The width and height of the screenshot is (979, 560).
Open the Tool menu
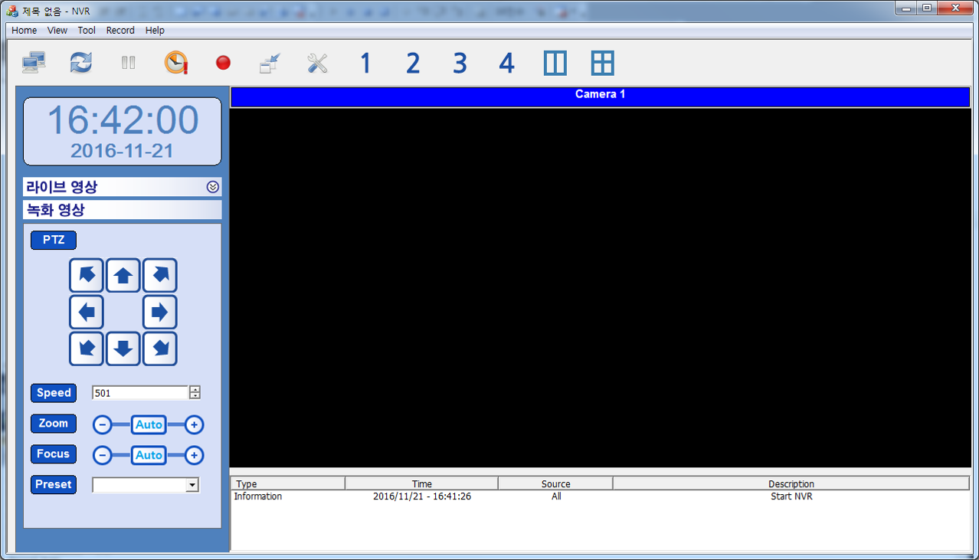click(87, 31)
